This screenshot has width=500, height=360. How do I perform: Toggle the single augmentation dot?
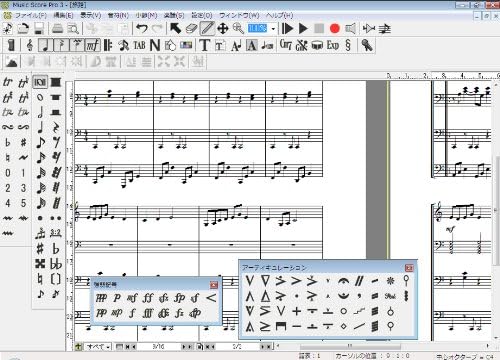point(40,218)
